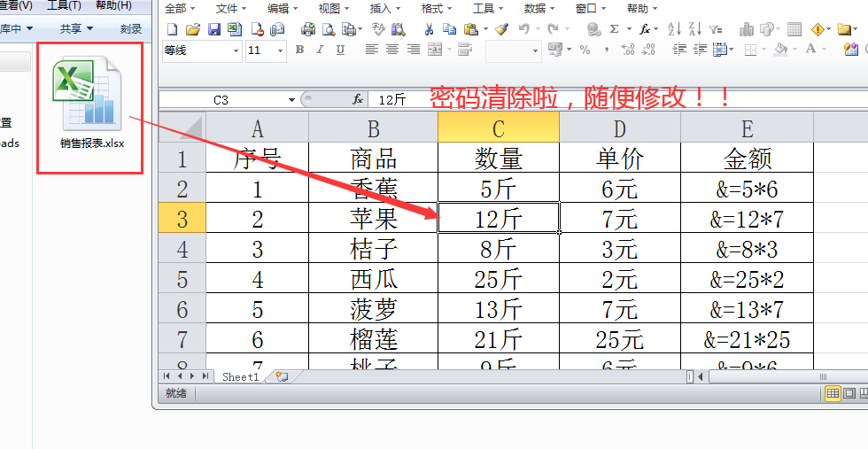The width and height of the screenshot is (868, 449).
Task: Open the fill color bucket
Action: tap(780, 50)
